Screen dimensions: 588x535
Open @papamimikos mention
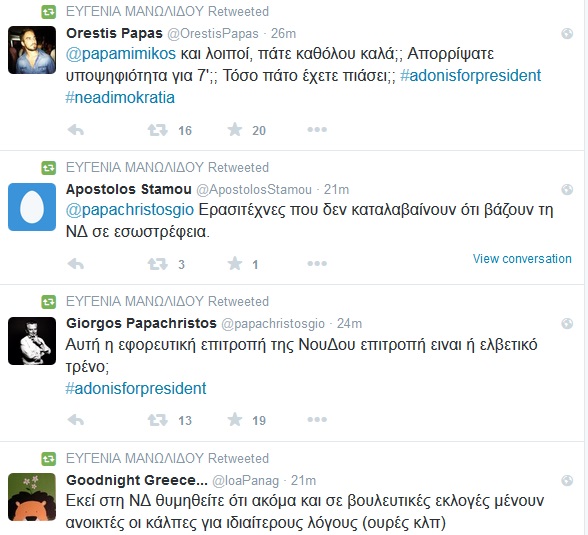point(121,54)
